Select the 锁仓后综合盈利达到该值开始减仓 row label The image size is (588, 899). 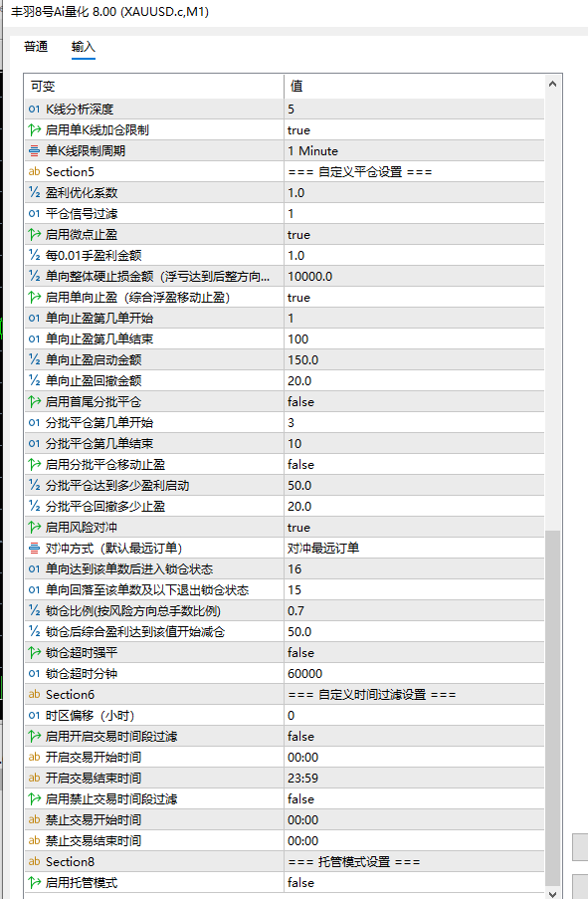pos(135,632)
